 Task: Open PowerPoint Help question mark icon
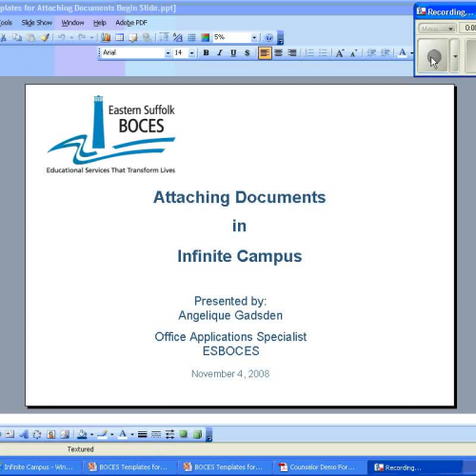(268, 38)
